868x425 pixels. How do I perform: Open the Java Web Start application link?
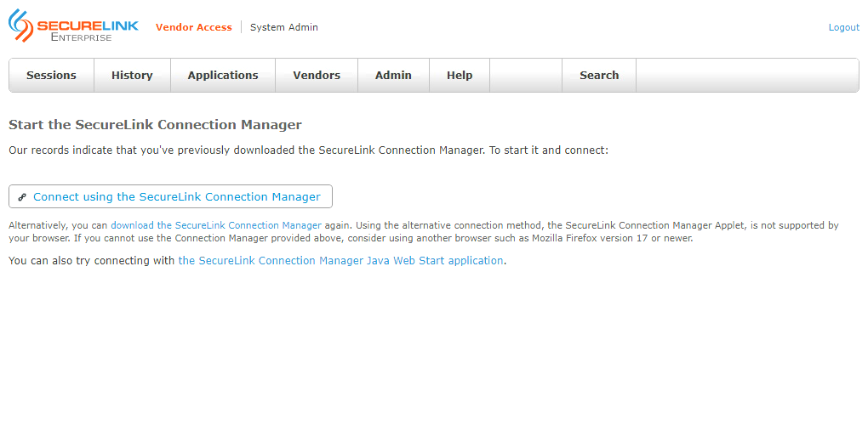pyautogui.click(x=340, y=261)
